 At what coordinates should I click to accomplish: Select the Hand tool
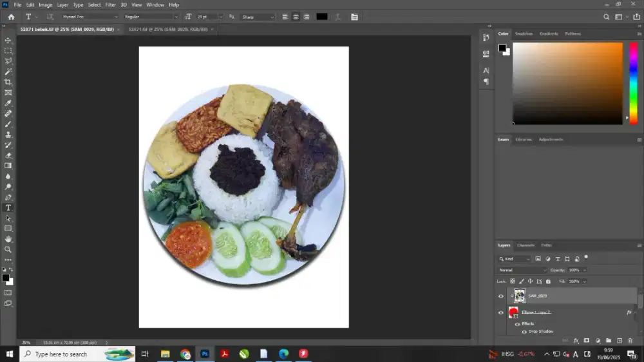pyautogui.click(x=8, y=239)
